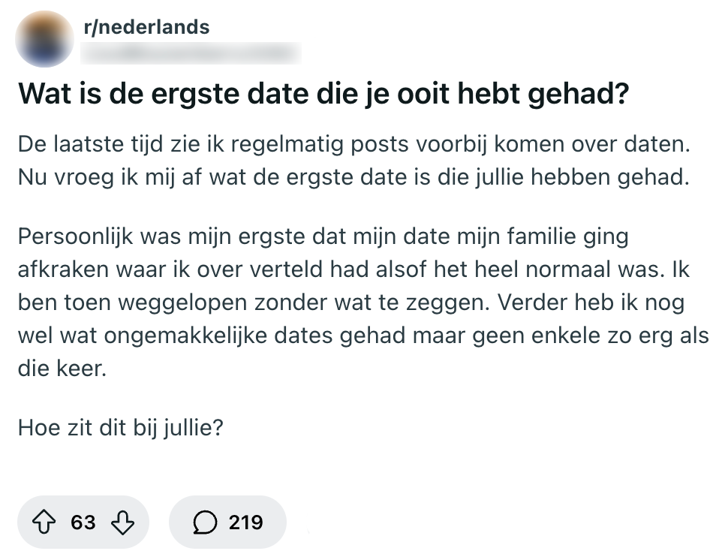Click the speech bubble comment icon
The image size is (728, 560).
click(x=205, y=522)
